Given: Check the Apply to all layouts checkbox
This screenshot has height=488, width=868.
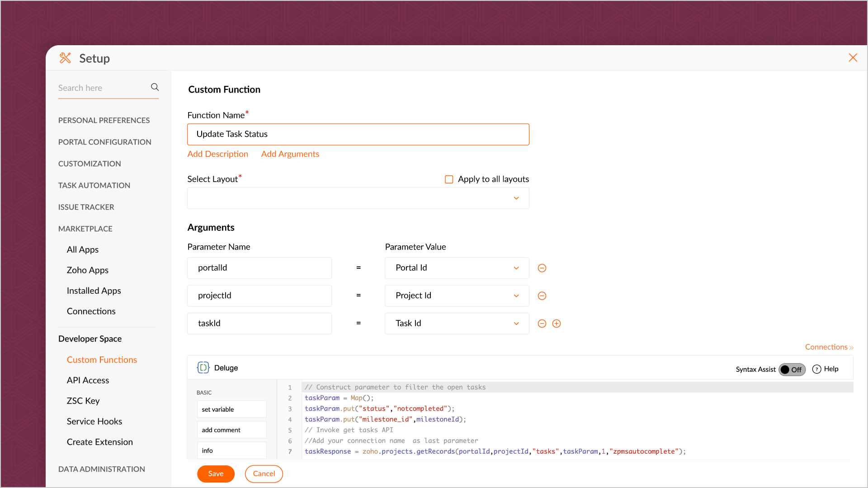Looking at the screenshot, I should (449, 179).
